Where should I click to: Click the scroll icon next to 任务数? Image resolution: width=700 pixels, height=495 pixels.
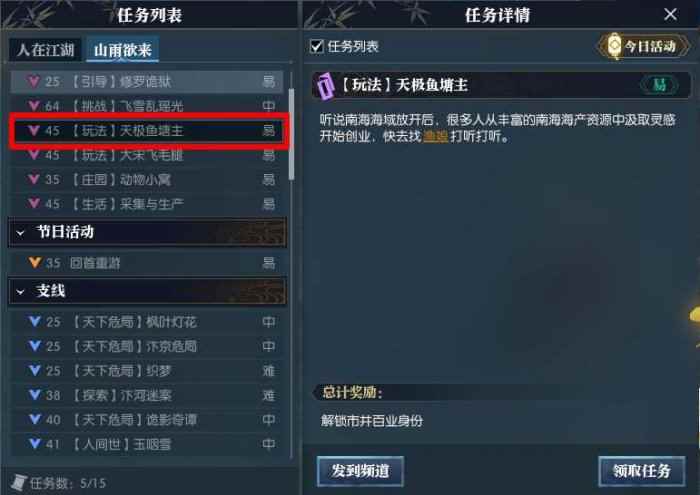pos(18,483)
